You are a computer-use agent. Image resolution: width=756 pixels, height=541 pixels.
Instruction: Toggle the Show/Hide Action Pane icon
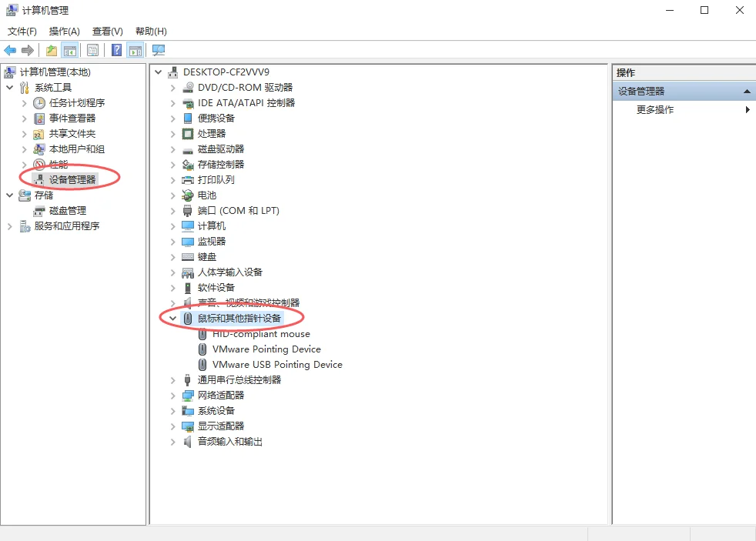click(x=135, y=50)
